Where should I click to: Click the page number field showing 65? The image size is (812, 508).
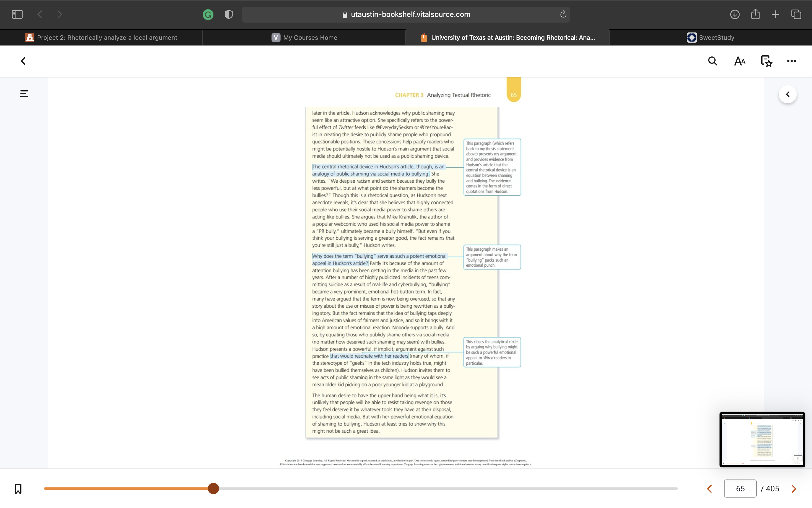click(x=740, y=489)
